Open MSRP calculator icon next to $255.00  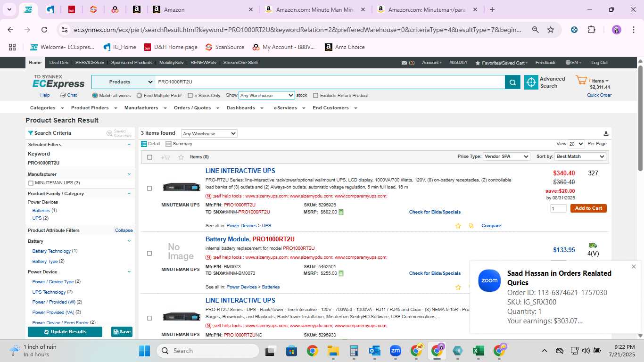pyautogui.click(x=341, y=273)
